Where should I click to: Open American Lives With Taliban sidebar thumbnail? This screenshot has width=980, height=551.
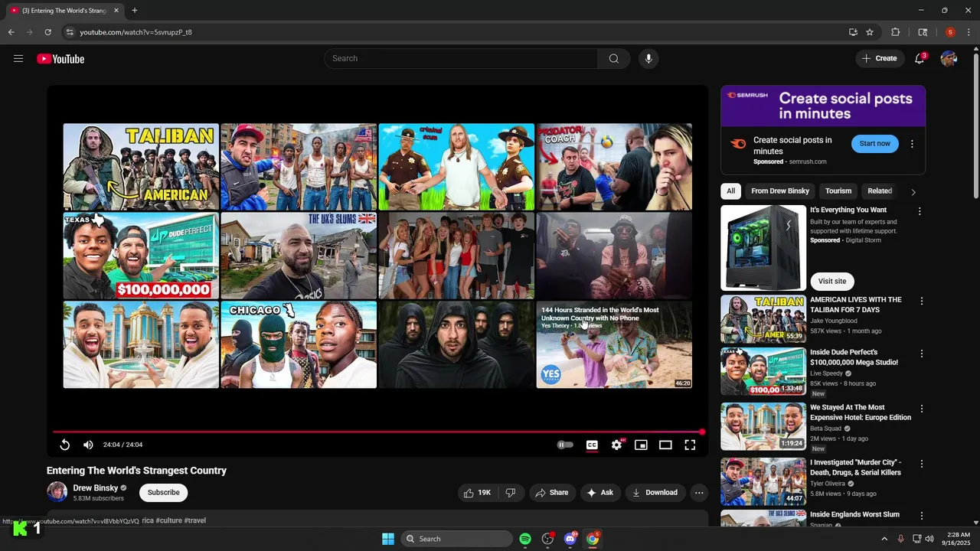click(x=763, y=319)
